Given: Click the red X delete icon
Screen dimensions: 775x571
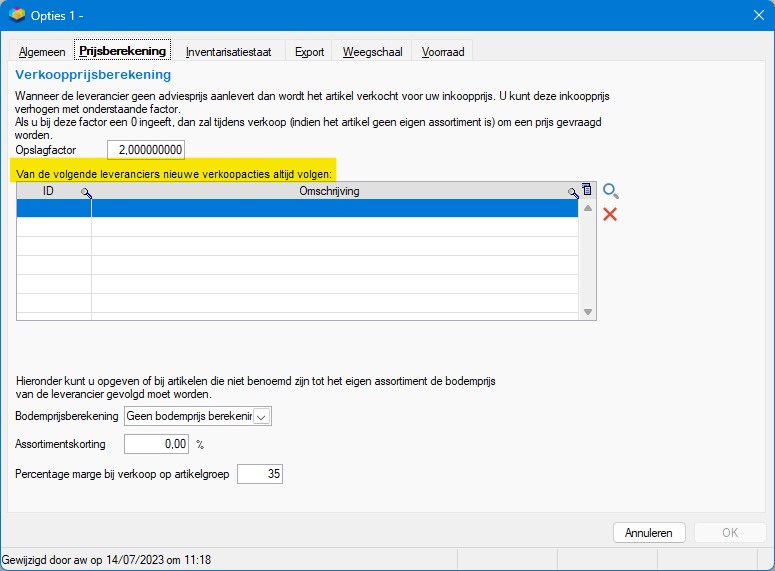Looking at the screenshot, I should [x=610, y=214].
